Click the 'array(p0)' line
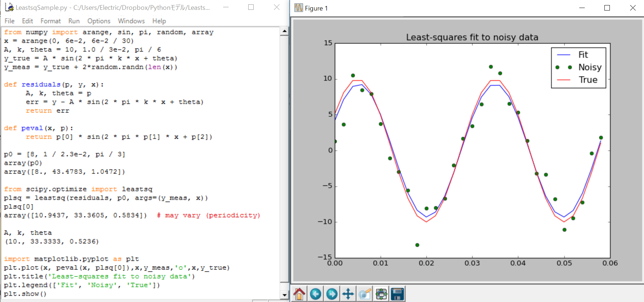The image size is (644, 302). pyautogui.click(x=23, y=163)
